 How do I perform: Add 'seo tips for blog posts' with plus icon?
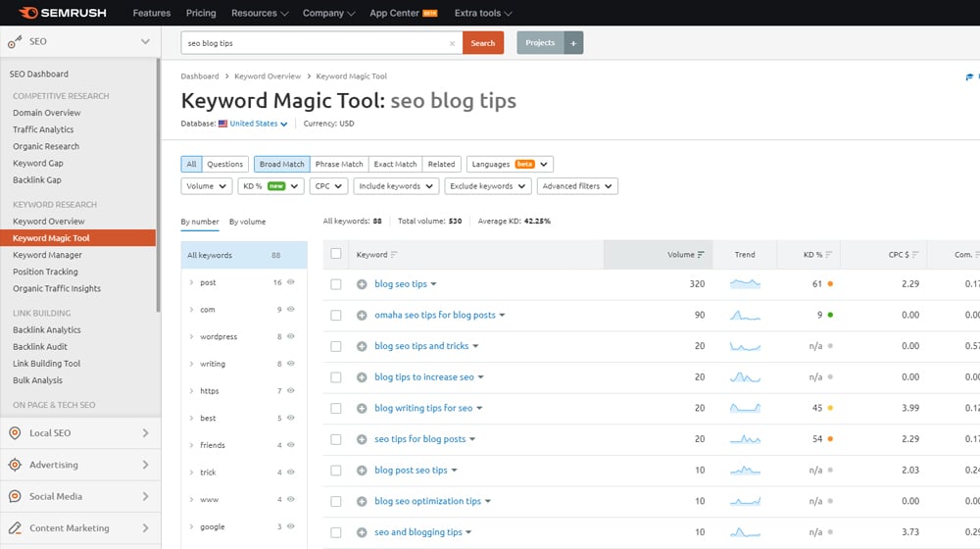(x=362, y=439)
